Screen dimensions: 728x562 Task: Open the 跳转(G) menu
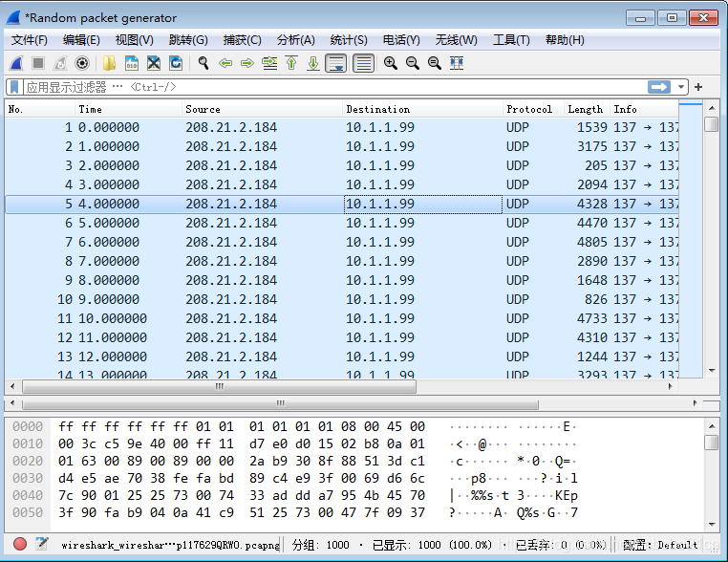point(188,40)
